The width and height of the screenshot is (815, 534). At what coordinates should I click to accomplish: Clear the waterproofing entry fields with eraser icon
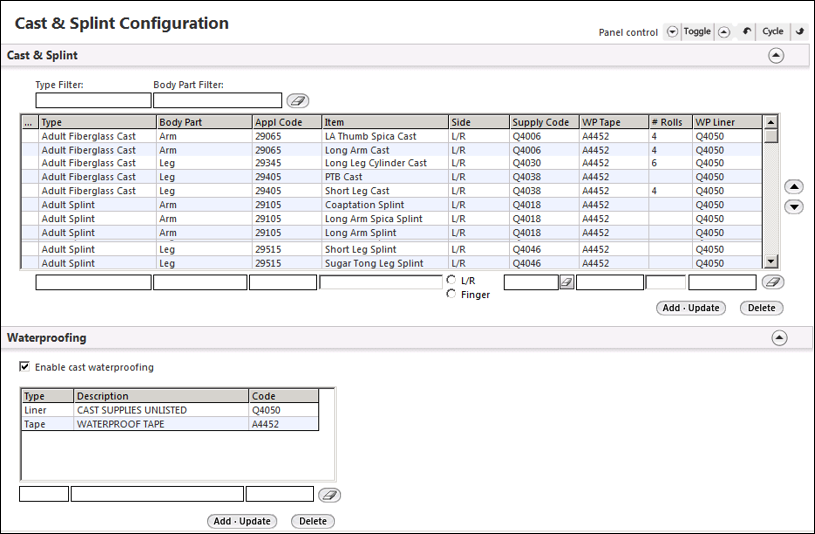330,495
